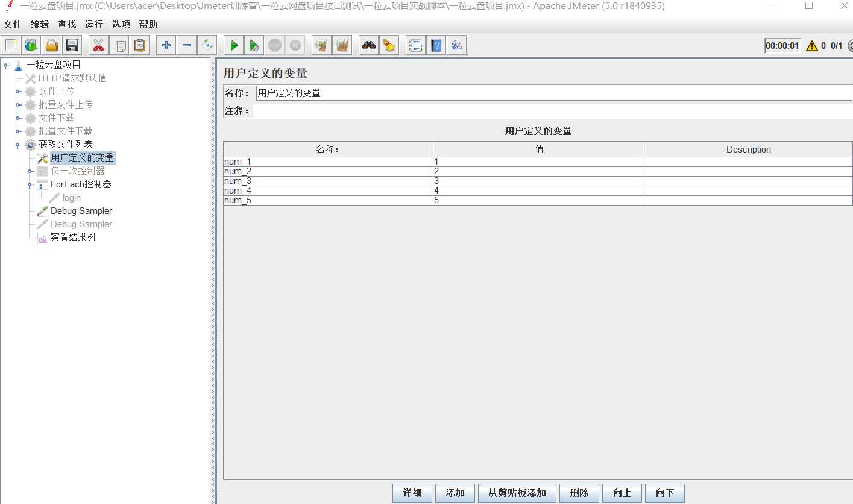Viewport: 853px width, 504px height.
Task: Click the Clear single broom icon
Action: click(322, 45)
